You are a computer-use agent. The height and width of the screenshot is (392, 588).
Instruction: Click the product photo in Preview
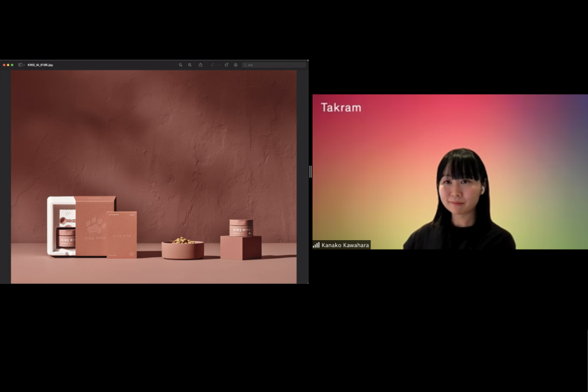point(154,177)
